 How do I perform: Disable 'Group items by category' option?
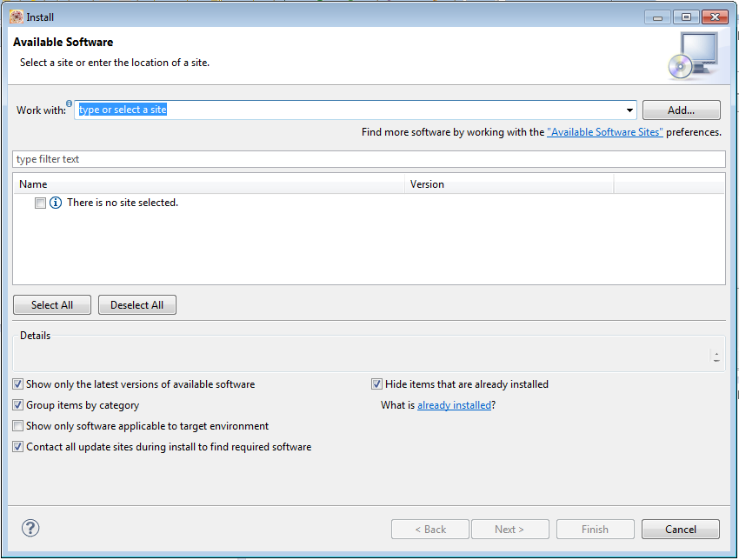18,405
